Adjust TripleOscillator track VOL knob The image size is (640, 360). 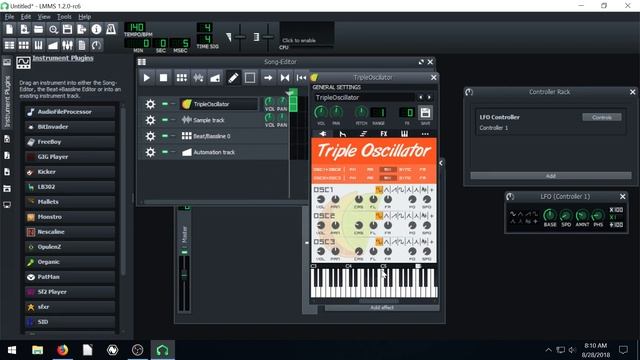[x=269, y=101]
